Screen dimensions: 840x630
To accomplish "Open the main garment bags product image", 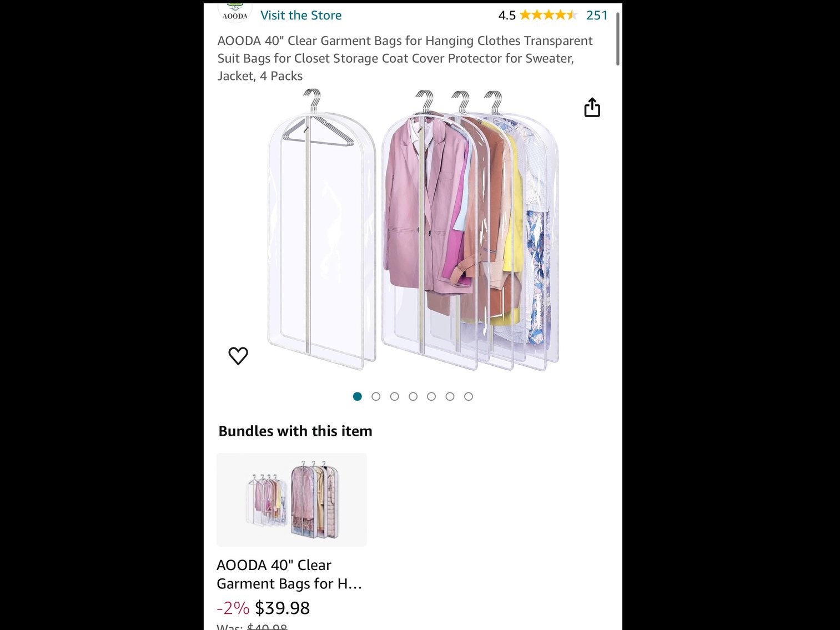I will [x=413, y=230].
